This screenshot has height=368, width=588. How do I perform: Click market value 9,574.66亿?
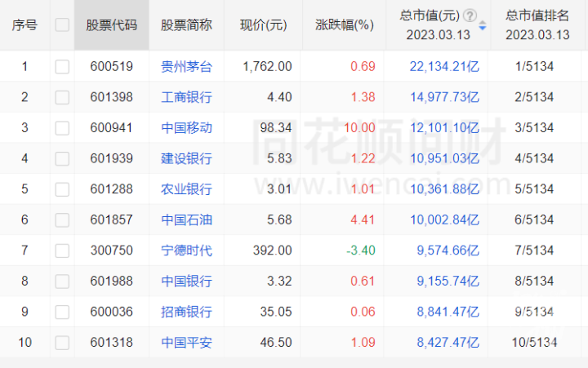pos(448,251)
